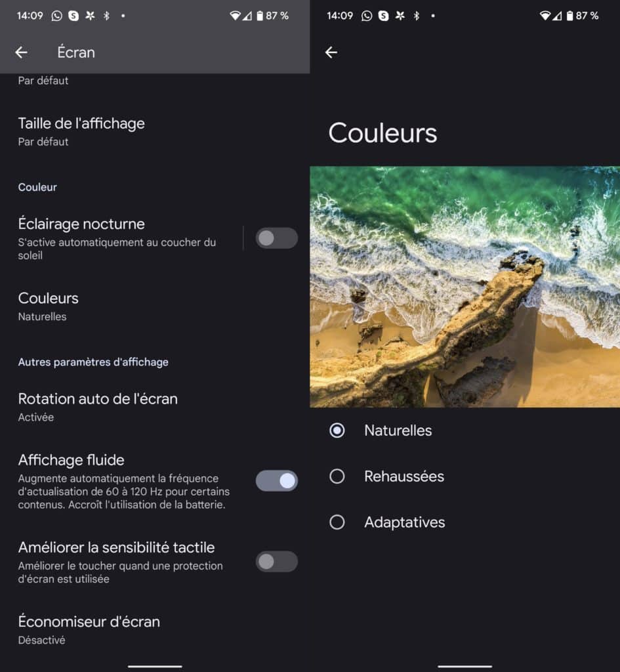Tap the beach preview image
This screenshot has height=672, width=620.
pyautogui.click(x=465, y=287)
